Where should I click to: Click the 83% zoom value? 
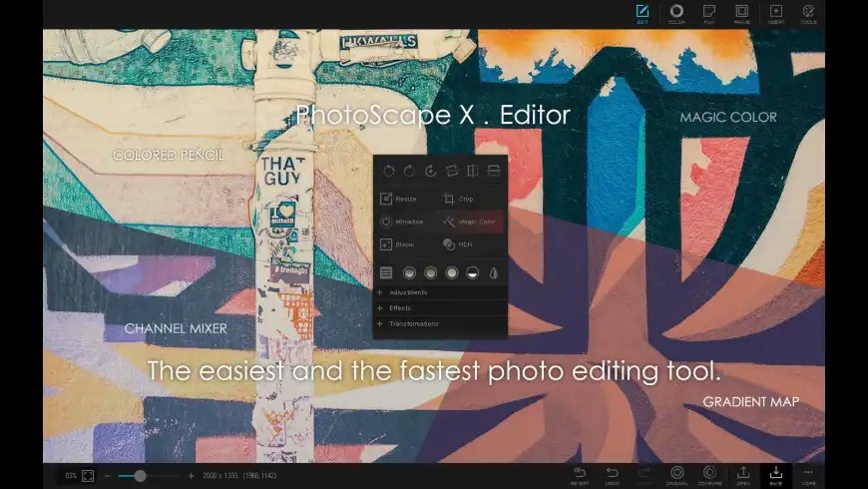[71, 476]
